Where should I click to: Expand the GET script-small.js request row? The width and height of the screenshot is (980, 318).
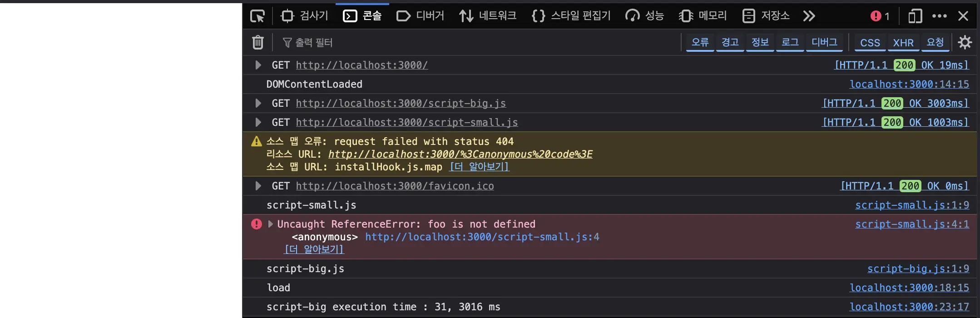[x=258, y=122]
